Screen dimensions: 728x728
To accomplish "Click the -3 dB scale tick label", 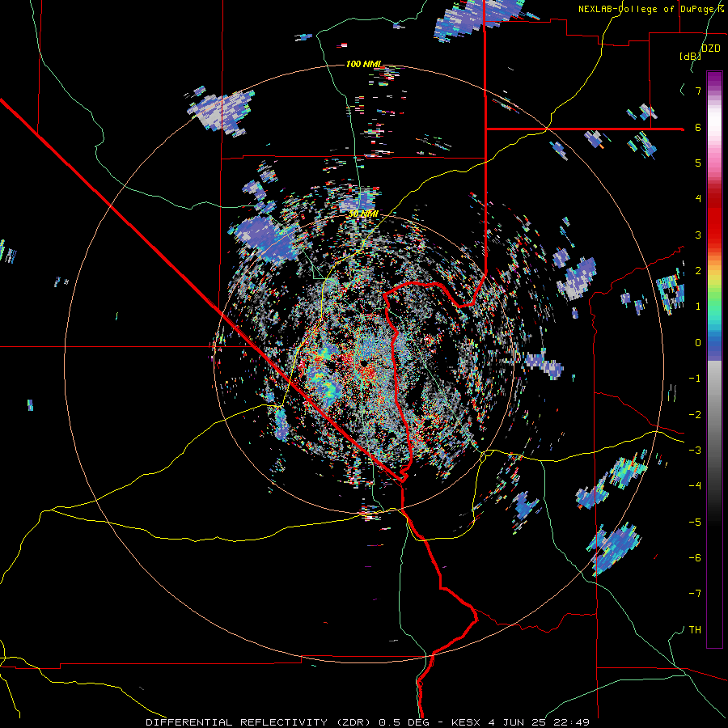I will tap(695, 450).
